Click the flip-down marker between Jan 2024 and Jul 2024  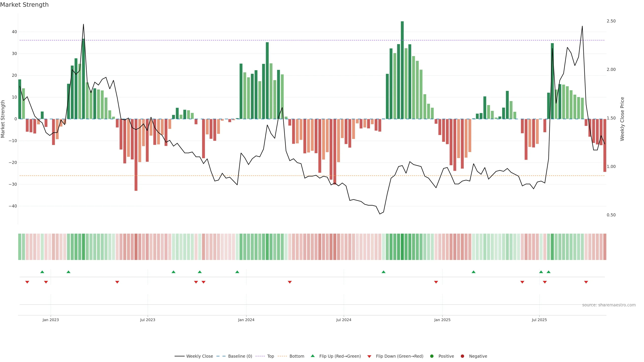click(x=290, y=282)
